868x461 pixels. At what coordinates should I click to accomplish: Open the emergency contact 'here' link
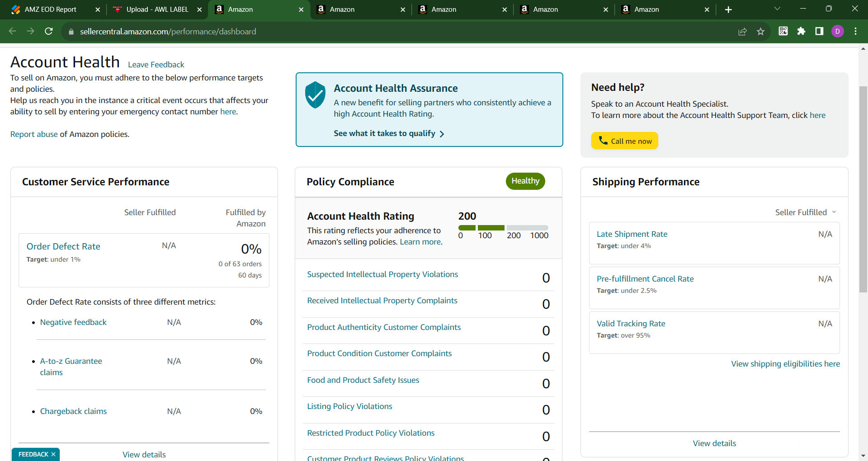pos(228,112)
